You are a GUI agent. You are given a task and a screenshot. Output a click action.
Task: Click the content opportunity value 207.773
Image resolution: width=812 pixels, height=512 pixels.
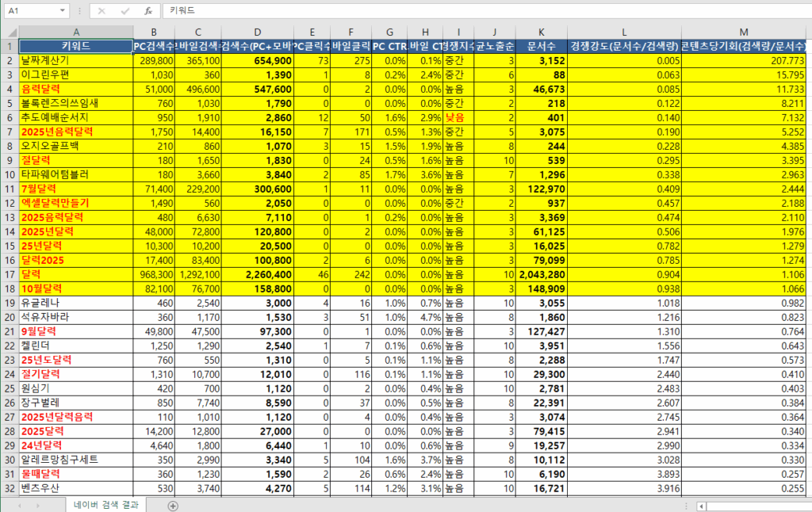pyautogui.click(x=744, y=60)
